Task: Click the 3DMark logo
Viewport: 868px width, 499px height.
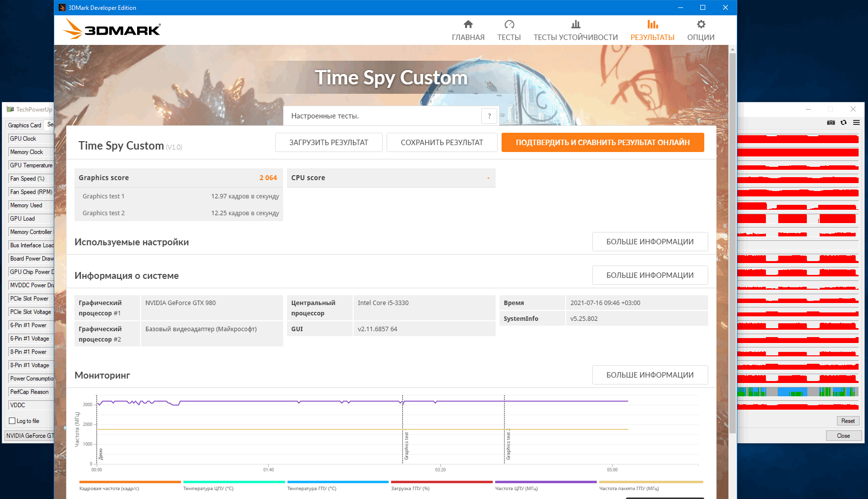Action: (x=112, y=30)
